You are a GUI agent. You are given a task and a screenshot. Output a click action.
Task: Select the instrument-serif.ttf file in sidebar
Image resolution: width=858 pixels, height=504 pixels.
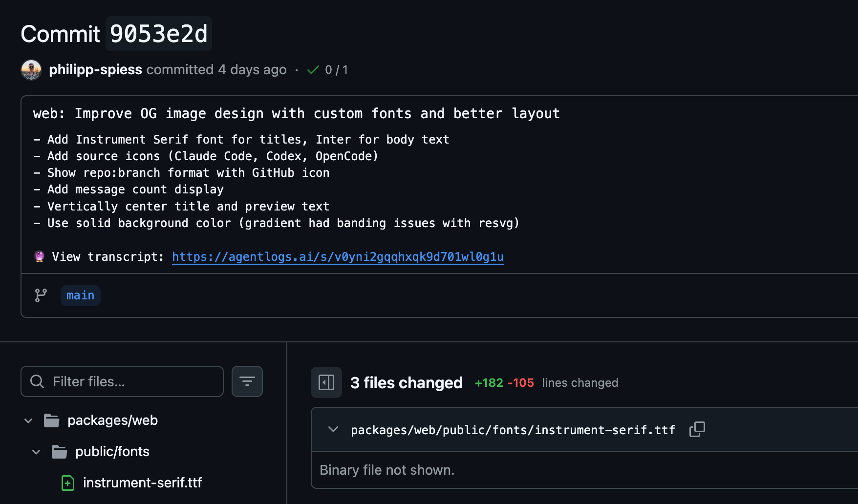pos(142,483)
